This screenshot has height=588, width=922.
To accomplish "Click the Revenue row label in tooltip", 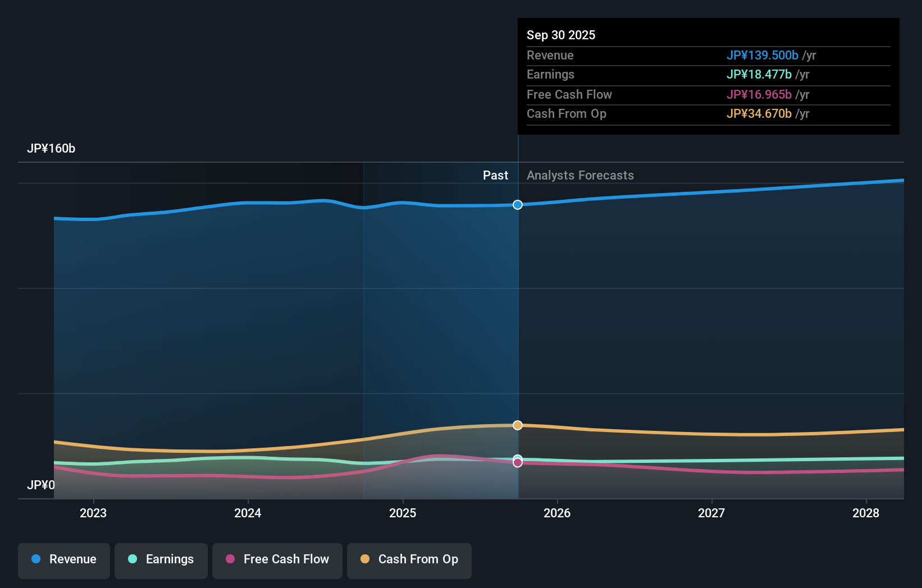I will 550,56.
